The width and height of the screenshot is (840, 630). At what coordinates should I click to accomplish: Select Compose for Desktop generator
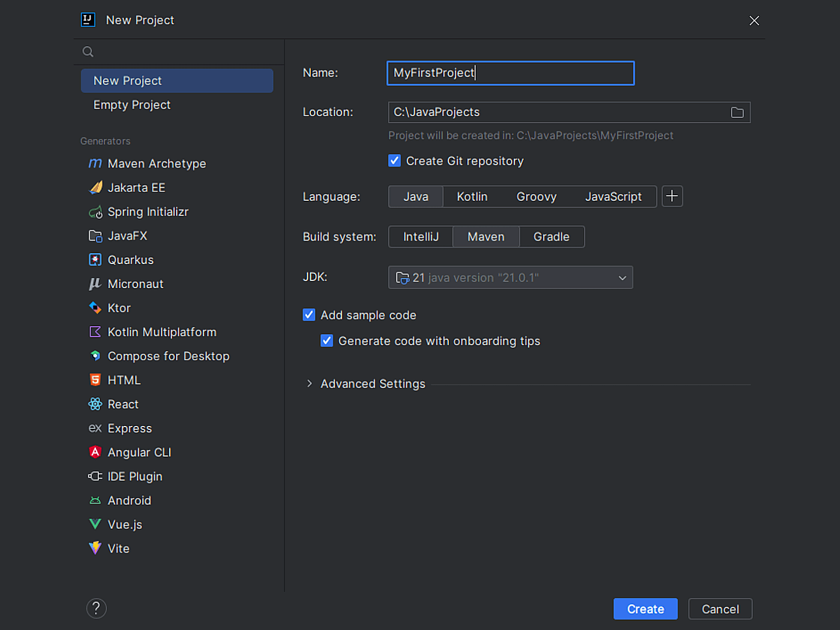click(169, 356)
